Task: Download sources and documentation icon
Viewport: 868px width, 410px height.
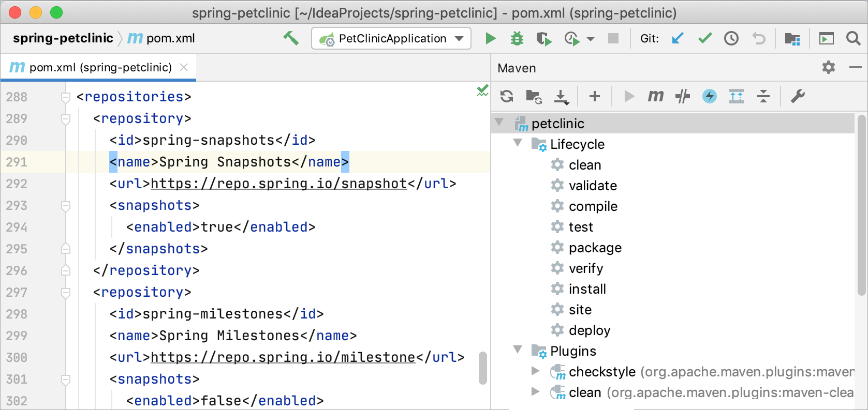Action: pyautogui.click(x=561, y=97)
